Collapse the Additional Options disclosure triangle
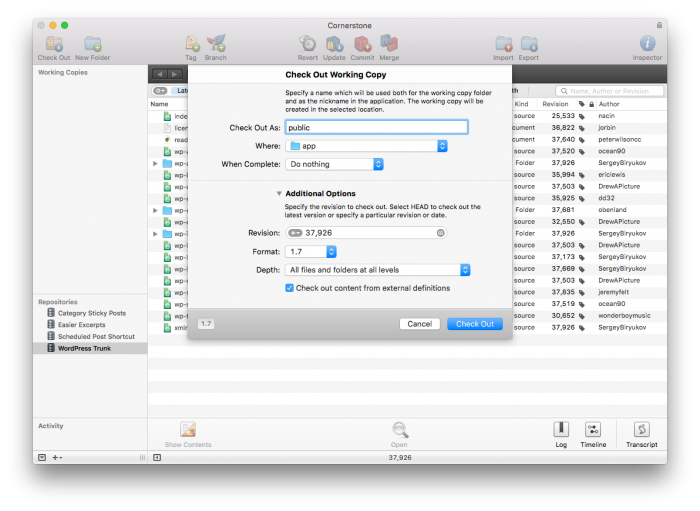700x511 pixels. point(279,193)
